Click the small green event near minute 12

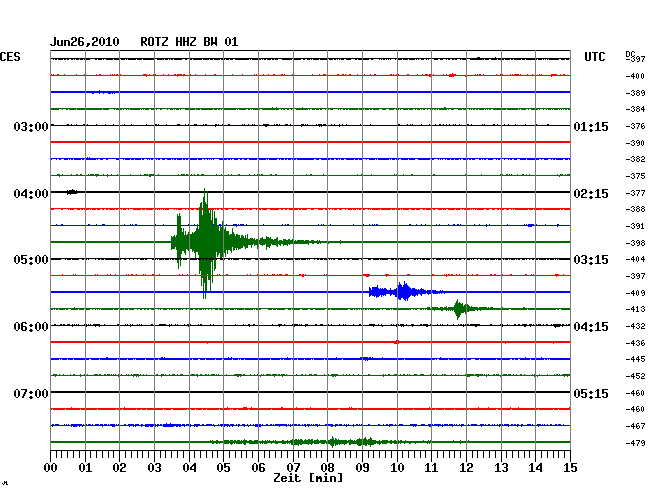click(459, 309)
